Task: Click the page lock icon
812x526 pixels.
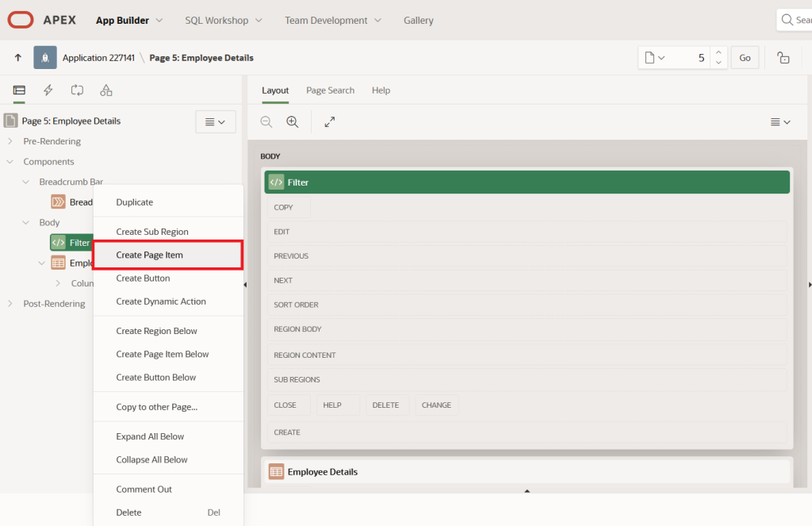Action: (783, 58)
